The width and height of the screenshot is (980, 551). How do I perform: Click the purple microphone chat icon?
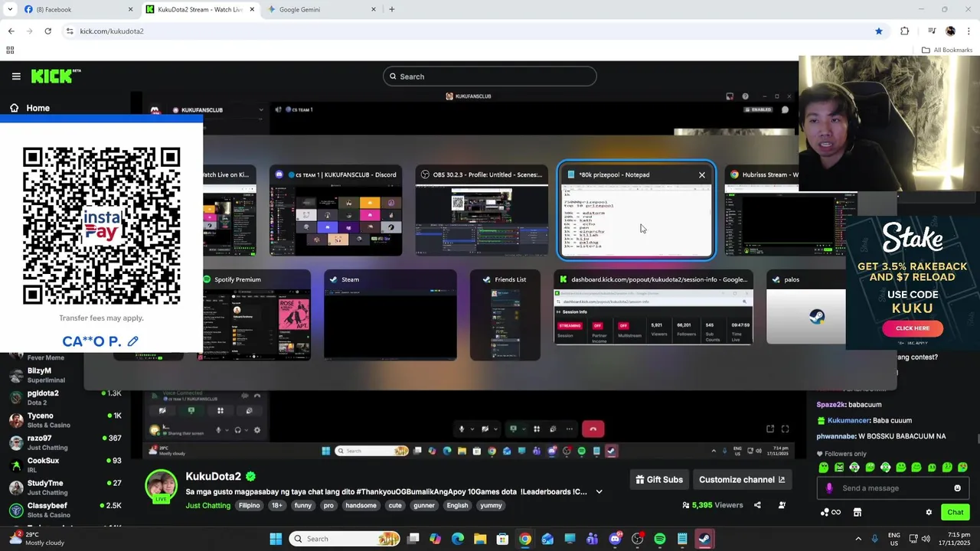coord(829,488)
